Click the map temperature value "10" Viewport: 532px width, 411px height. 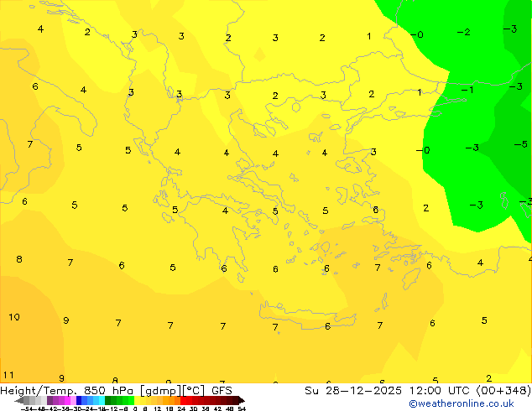[x=14, y=317]
